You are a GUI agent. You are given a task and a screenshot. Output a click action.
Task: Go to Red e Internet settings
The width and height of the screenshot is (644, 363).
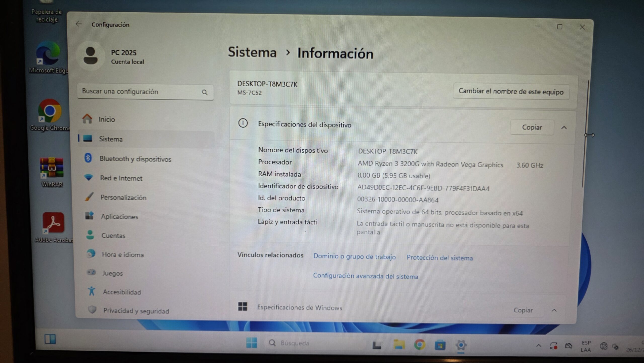[121, 178]
